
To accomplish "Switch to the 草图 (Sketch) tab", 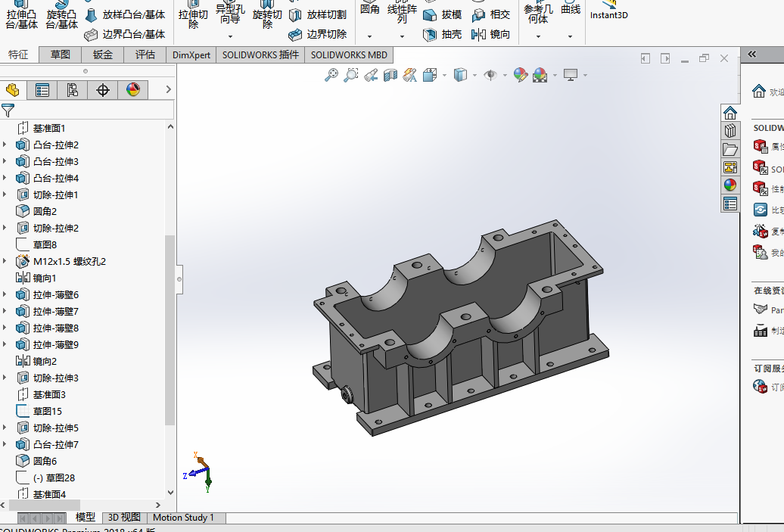I will coord(60,54).
